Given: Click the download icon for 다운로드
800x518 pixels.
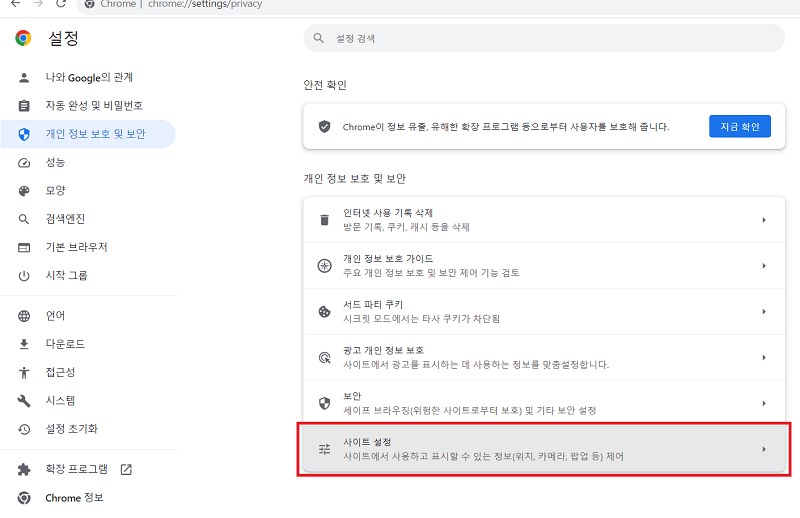Looking at the screenshot, I should 24,344.
